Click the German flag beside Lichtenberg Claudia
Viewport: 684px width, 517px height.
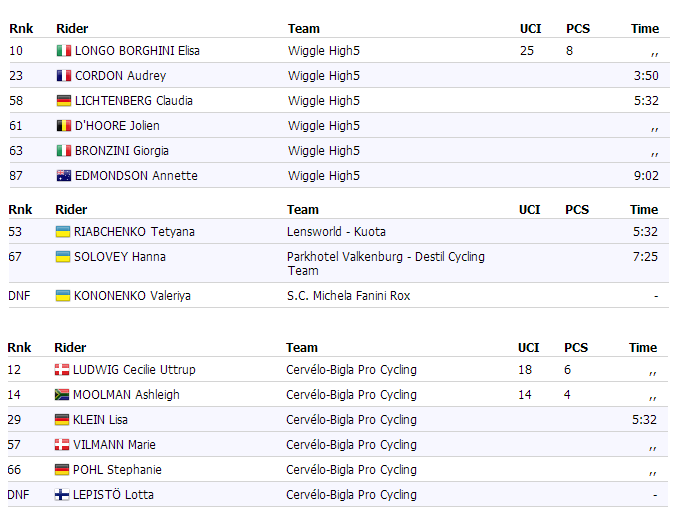point(64,101)
